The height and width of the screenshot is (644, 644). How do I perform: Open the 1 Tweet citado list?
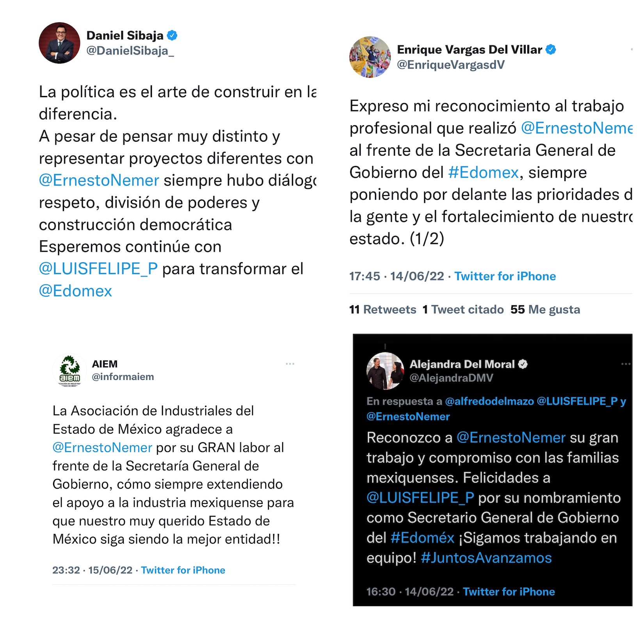click(463, 310)
